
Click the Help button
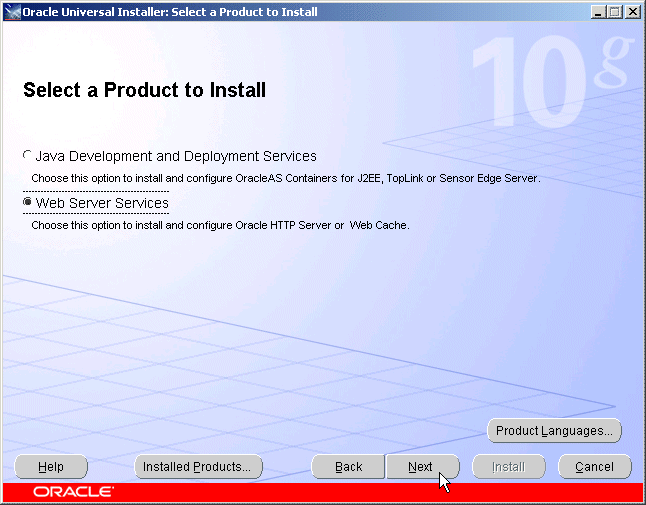click(x=51, y=467)
